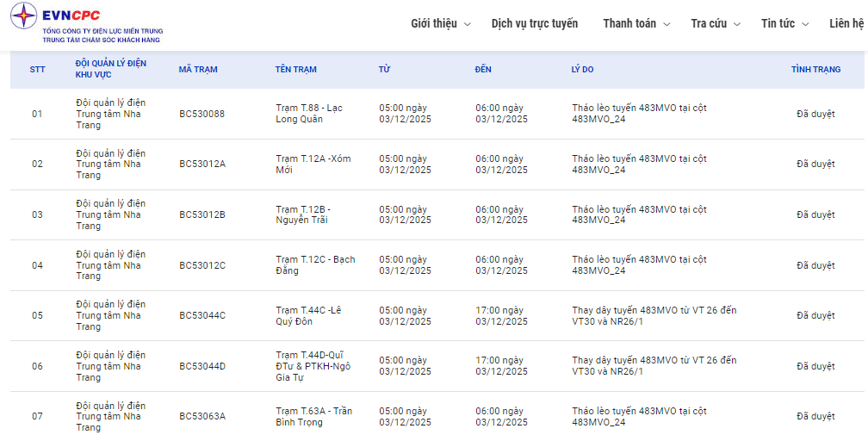Open the Dịch vụ trực tuyến menu
868x441 pixels.
pos(535,23)
